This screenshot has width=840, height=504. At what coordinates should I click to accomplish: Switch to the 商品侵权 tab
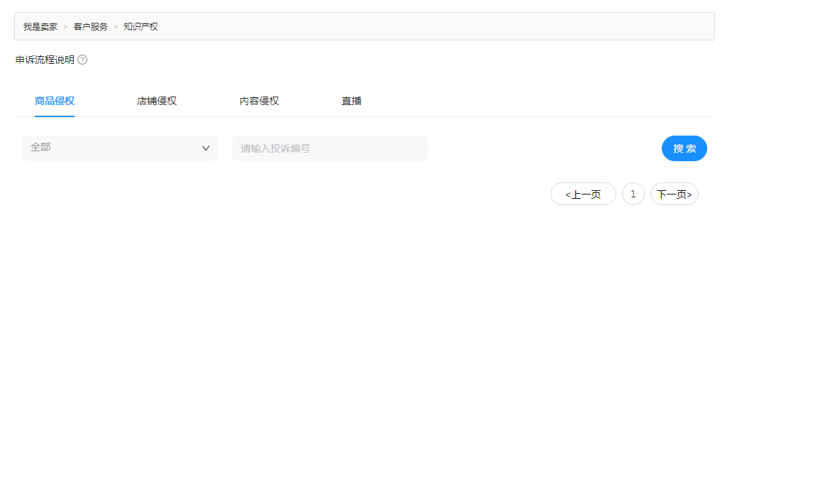click(x=55, y=102)
